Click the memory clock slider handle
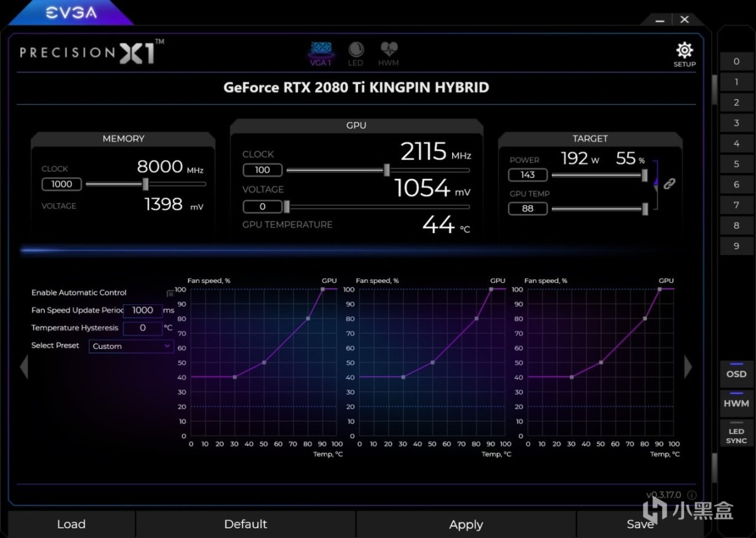The image size is (756, 538). pos(145,184)
